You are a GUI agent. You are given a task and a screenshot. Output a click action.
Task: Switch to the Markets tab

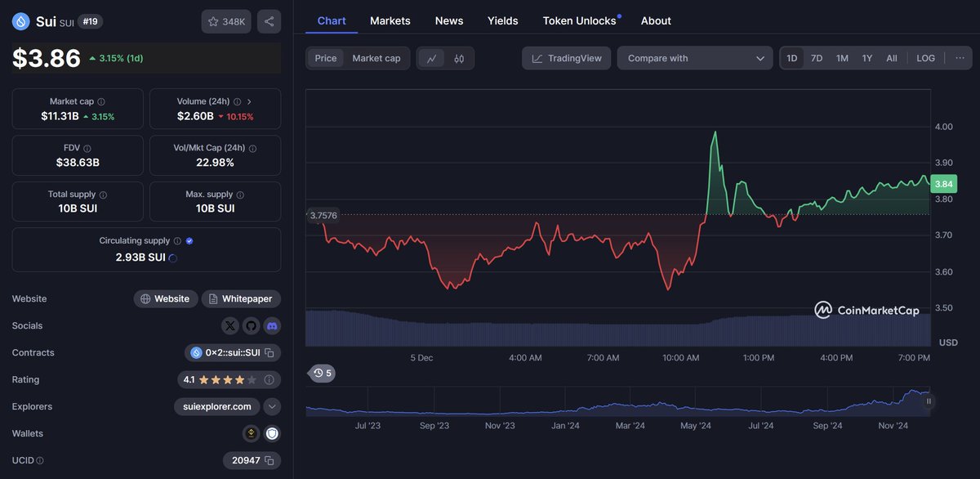(390, 20)
